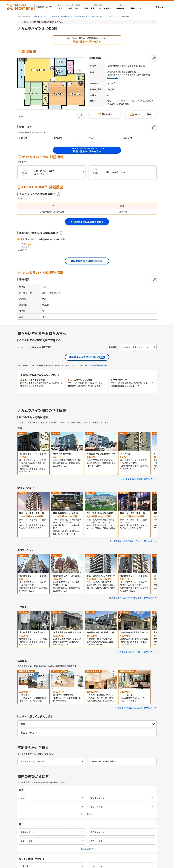Click the 5.7万円 / 月 rent history cell
The image size is (174, 868).
click(122, 212)
